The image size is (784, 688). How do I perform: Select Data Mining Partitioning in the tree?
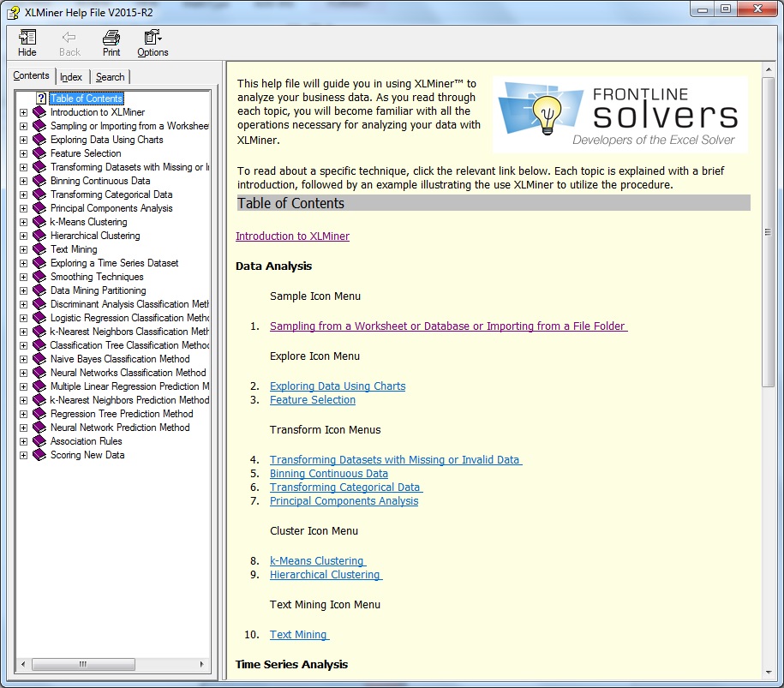pos(98,290)
